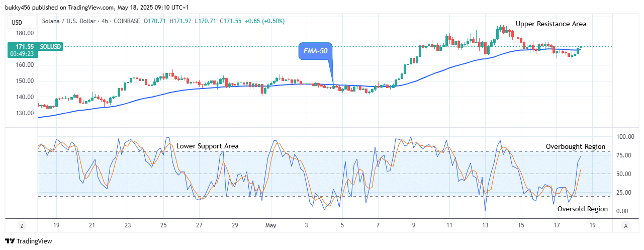Click the TradingView logo in the footer

tap(28, 241)
